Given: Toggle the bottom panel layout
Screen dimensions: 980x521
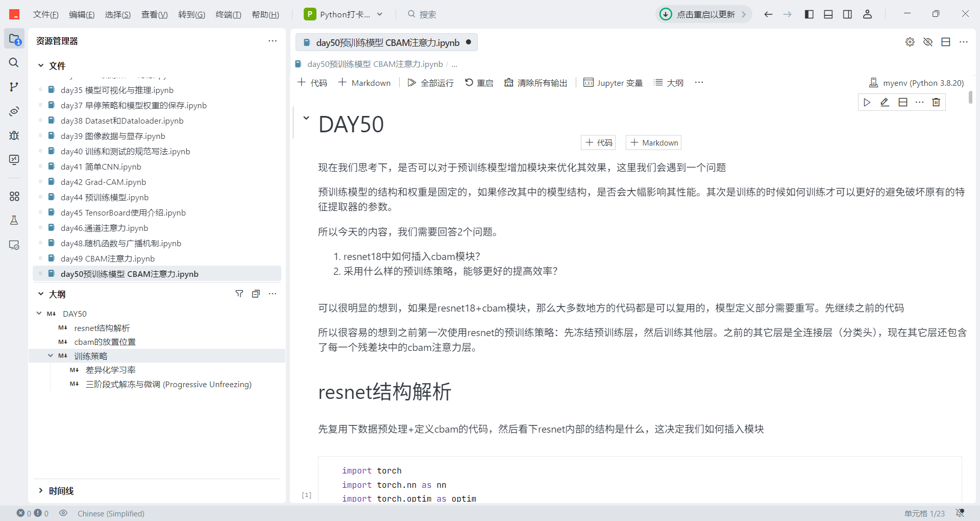Looking at the screenshot, I should pyautogui.click(x=828, y=14).
